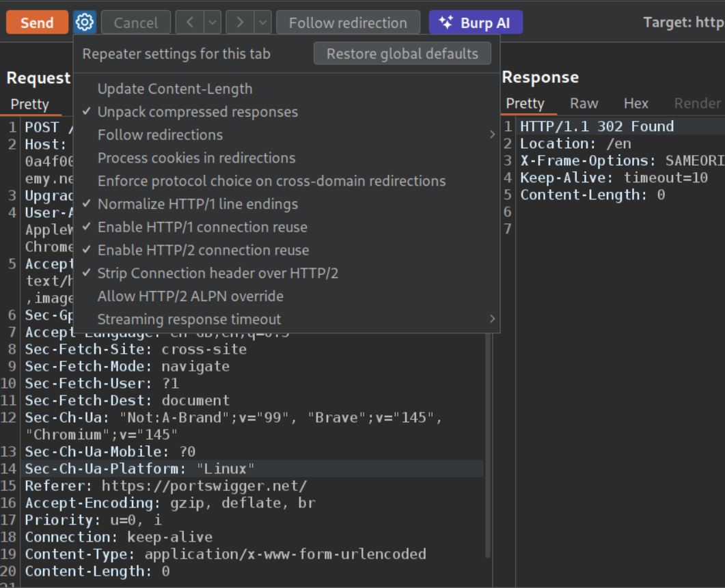This screenshot has height=588, width=725.
Task: Go back to previous request arrow
Action: (x=189, y=23)
